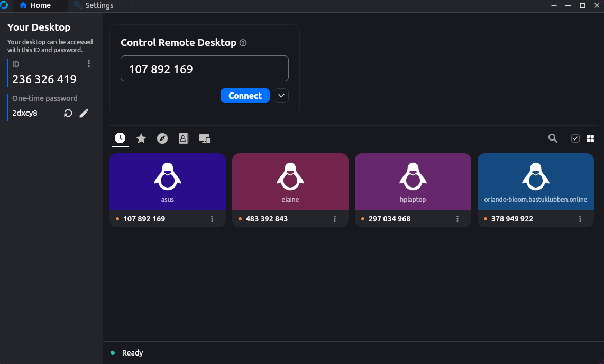Click inside the Control Remote Desktop ID field
604x364 pixels.
(204, 68)
